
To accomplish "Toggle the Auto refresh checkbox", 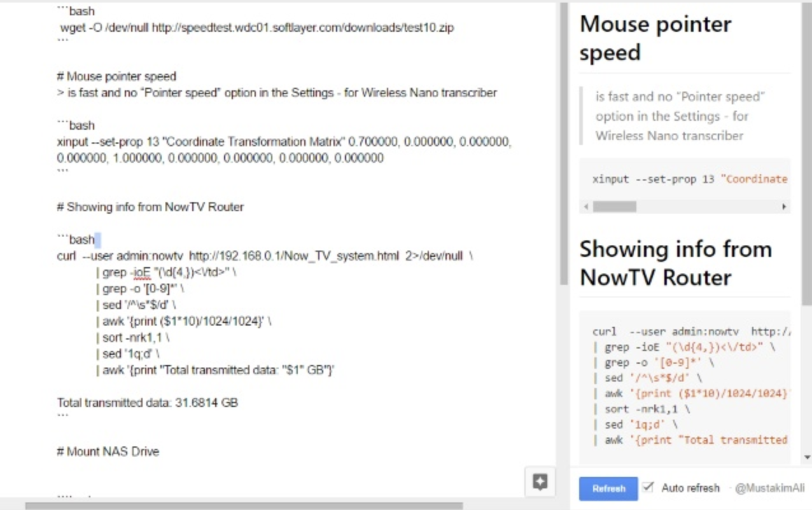I will pos(647,488).
